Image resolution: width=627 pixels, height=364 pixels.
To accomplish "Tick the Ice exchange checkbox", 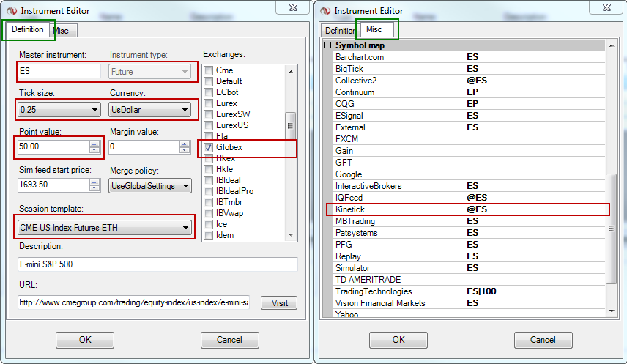I will click(x=208, y=224).
